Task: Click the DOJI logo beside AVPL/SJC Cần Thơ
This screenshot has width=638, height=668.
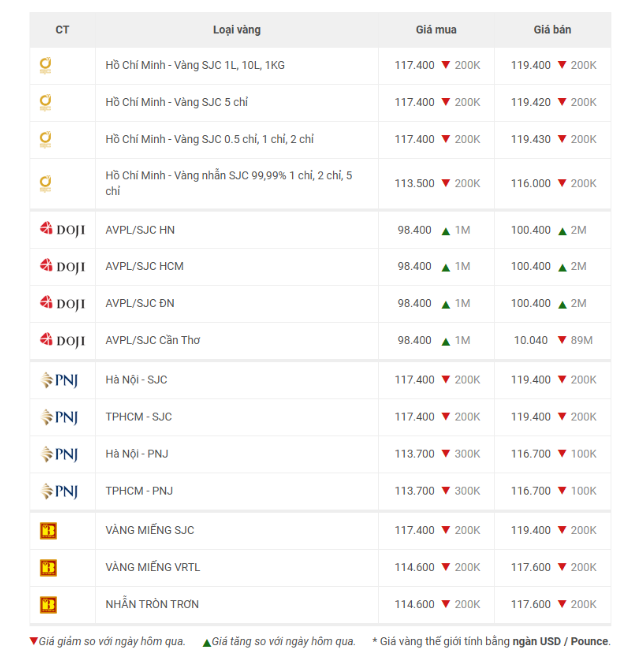Action: point(62,340)
